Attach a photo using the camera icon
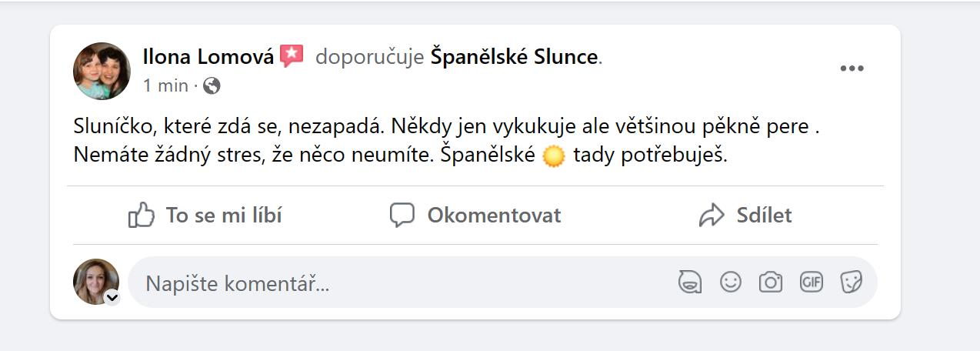This screenshot has width=980, height=351. (770, 282)
